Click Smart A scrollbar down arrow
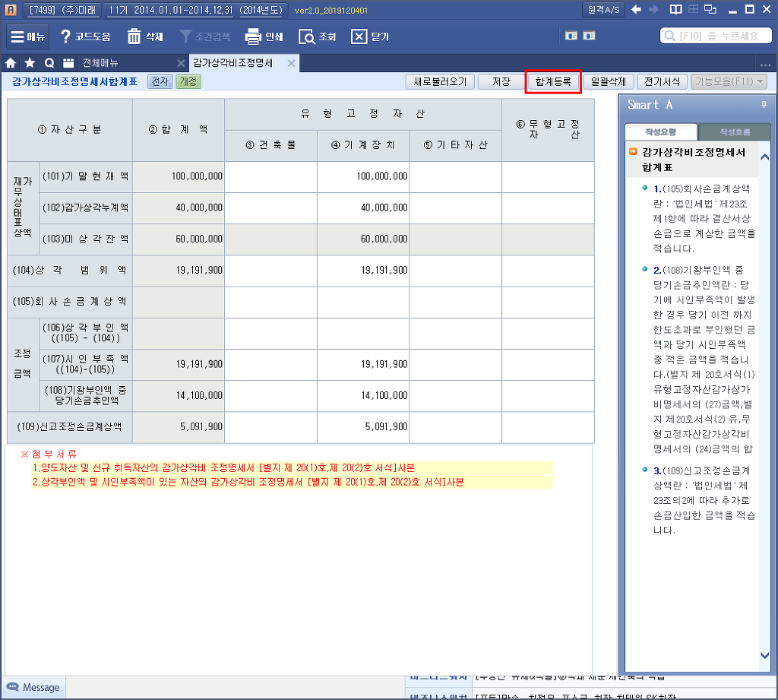This screenshot has width=778, height=700. pos(764,655)
